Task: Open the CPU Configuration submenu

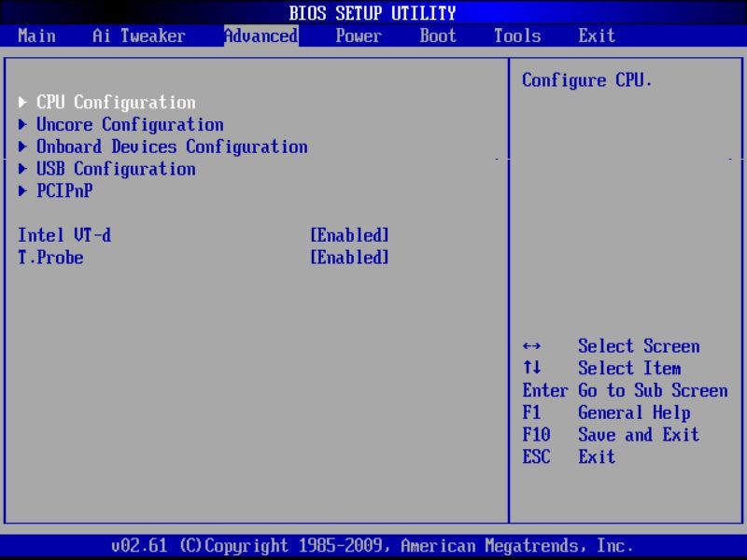Action: (116, 103)
